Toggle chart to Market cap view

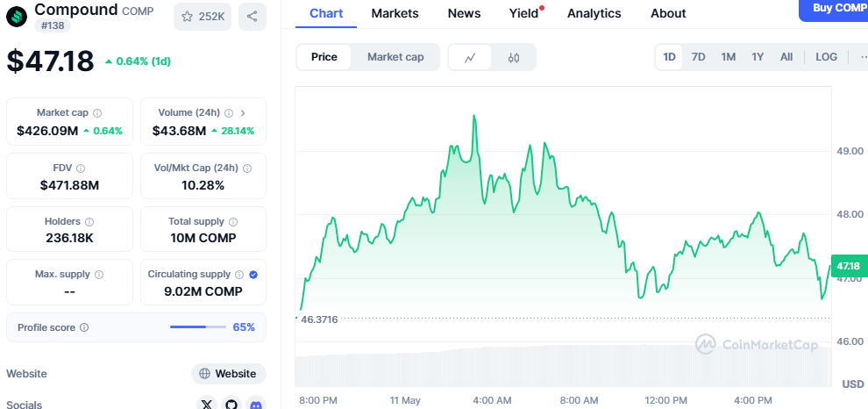395,57
